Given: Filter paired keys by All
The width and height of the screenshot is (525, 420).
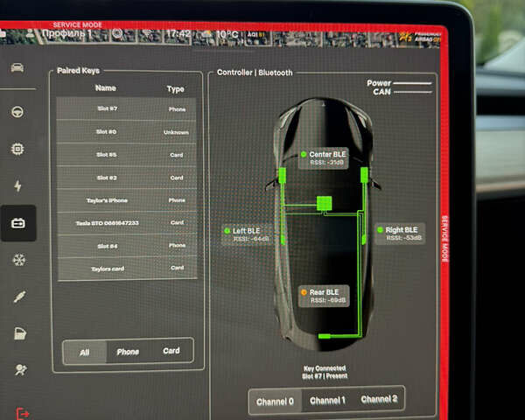Looking at the screenshot, I should pos(84,352).
